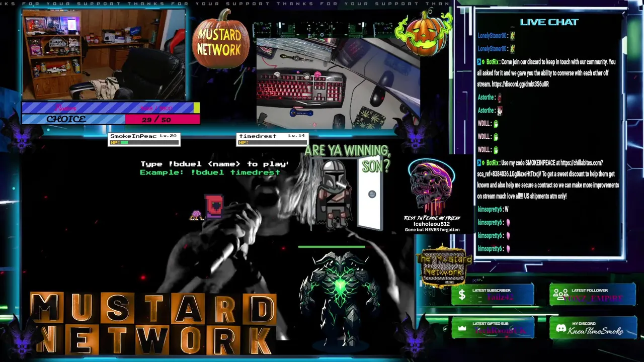
Task: Click the 'Type !bduel <name> to play' text
Action: 214,164
